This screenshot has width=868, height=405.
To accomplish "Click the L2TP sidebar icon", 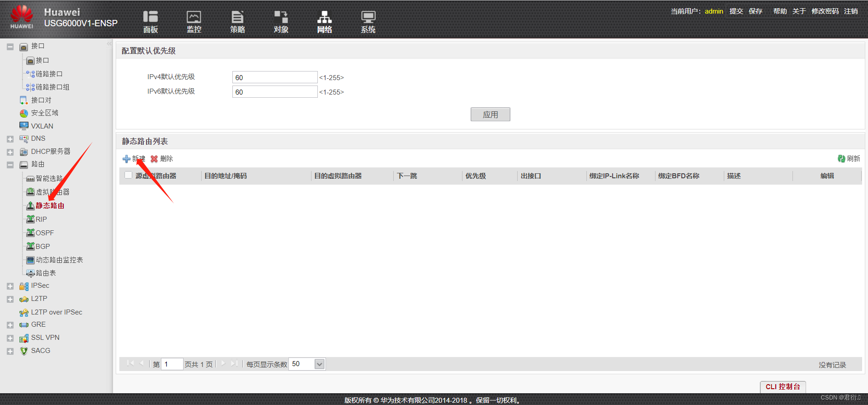I will pyautogui.click(x=24, y=299).
